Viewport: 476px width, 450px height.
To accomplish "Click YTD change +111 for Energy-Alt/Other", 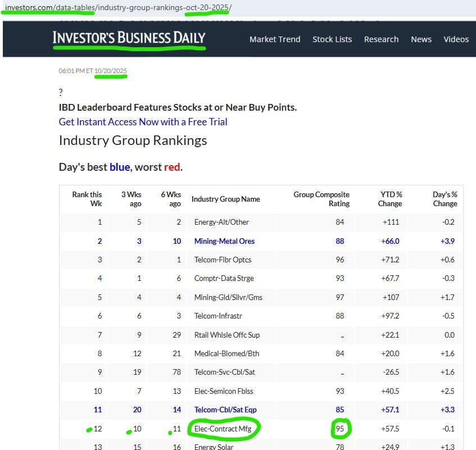I will 391,222.
